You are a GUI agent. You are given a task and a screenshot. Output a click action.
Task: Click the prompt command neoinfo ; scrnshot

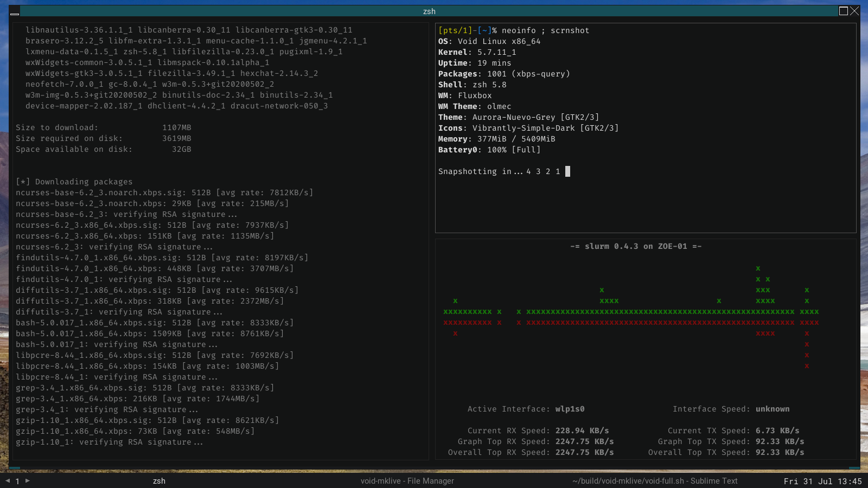coord(545,30)
